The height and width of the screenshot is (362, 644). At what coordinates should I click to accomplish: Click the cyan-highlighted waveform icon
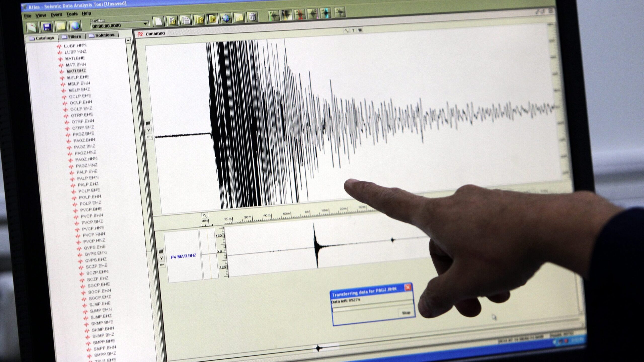click(x=326, y=13)
